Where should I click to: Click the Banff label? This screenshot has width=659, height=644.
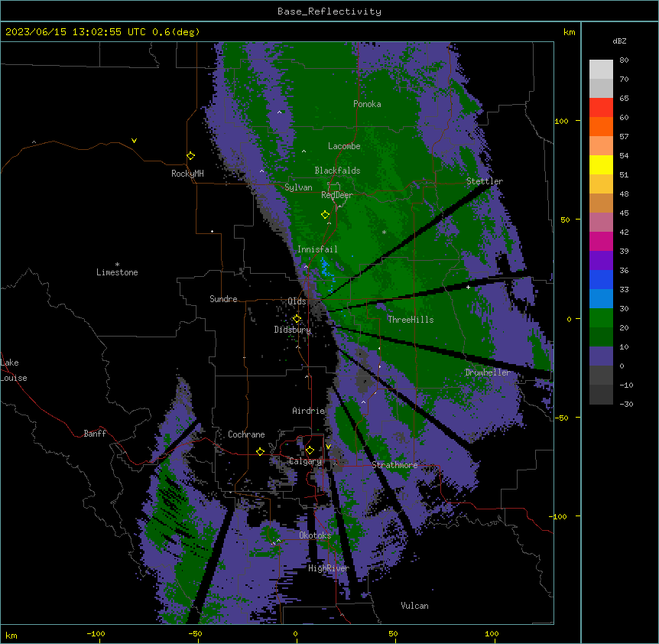(95, 434)
